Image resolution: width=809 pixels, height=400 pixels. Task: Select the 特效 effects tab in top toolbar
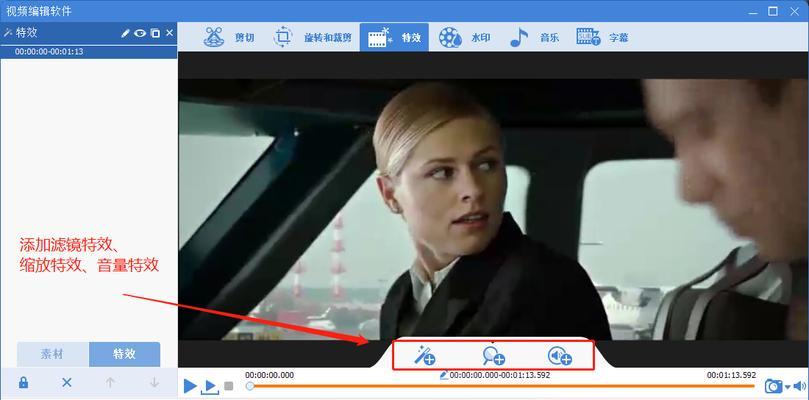394,37
